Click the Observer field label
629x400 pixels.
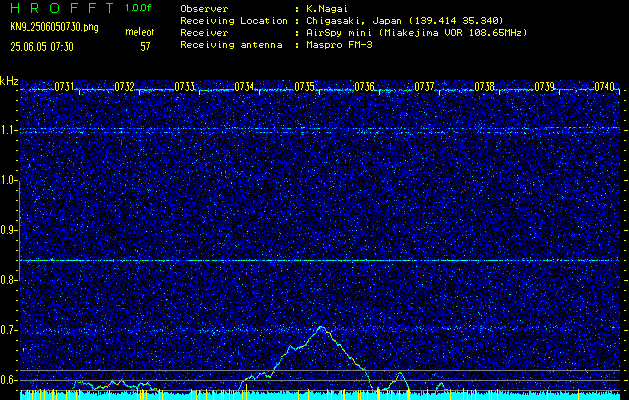click(204, 9)
